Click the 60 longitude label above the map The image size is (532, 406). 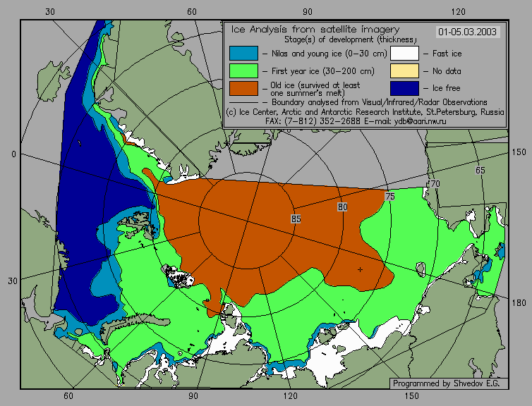(x=192, y=12)
